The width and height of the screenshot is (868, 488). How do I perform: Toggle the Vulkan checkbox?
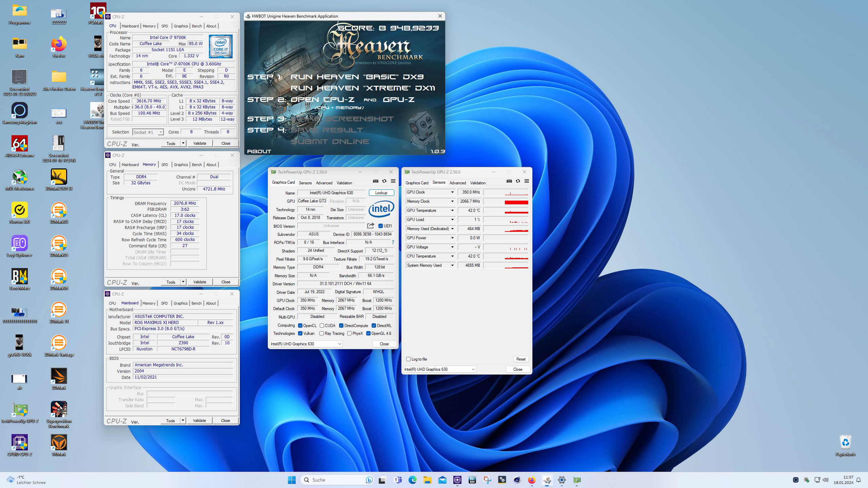coord(300,333)
